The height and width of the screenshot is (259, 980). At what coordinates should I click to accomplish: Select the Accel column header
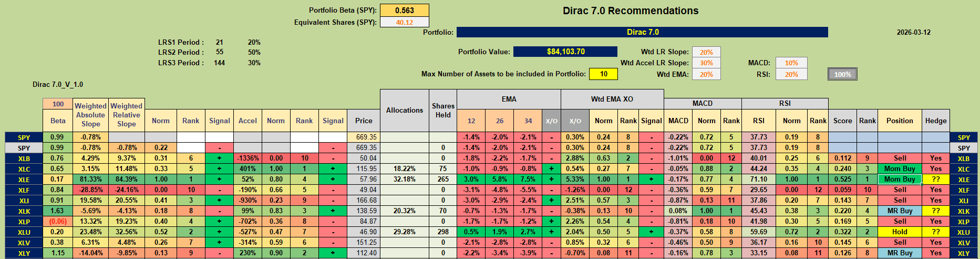point(247,121)
